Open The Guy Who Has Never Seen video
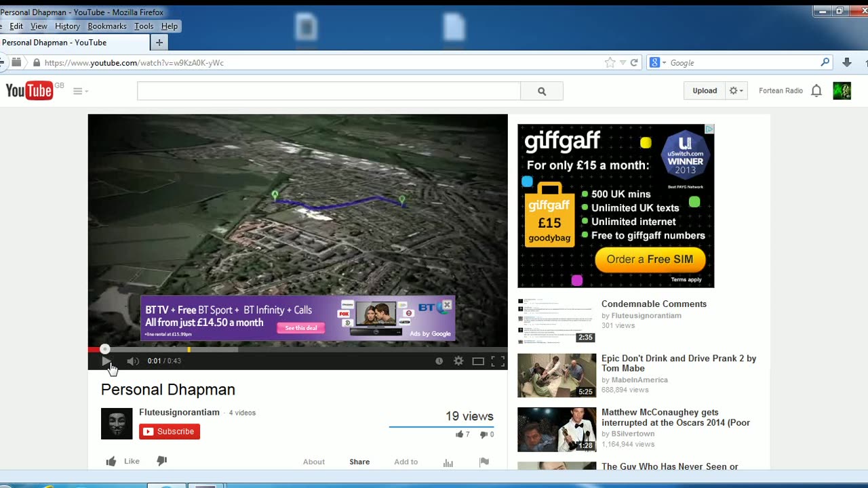Viewport: 868px width, 488px height. 669,466
